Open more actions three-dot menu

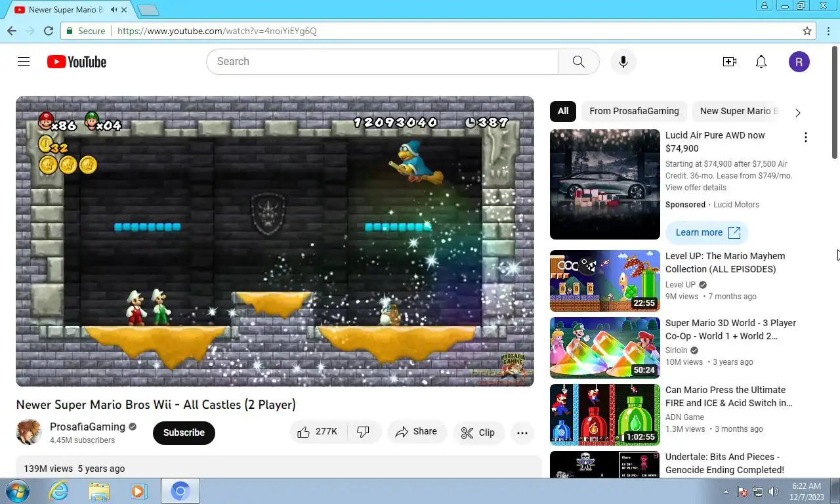522,432
